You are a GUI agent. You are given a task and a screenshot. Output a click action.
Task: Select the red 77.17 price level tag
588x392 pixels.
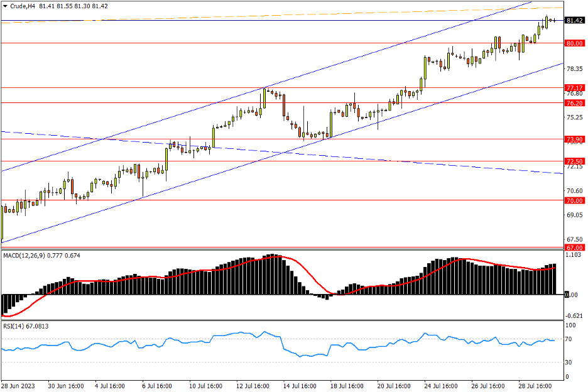(x=574, y=87)
